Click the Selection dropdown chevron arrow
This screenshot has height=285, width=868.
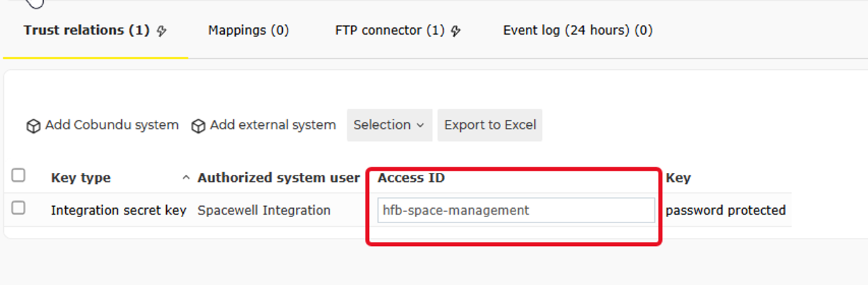pos(420,125)
